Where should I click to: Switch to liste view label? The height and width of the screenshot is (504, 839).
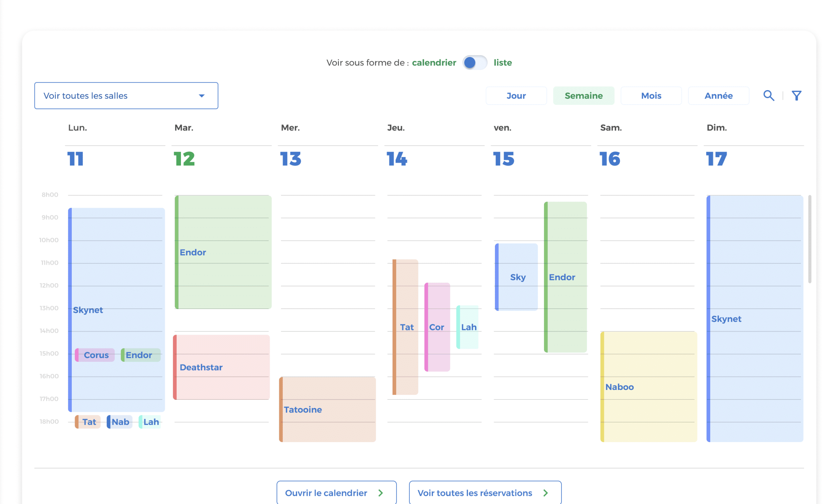pyautogui.click(x=502, y=63)
